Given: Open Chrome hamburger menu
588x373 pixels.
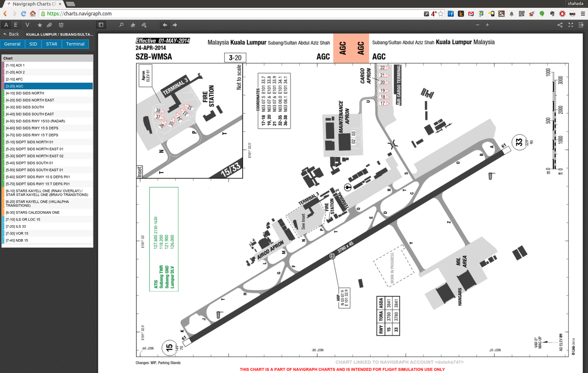Looking at the screenshot, I should (x=583, y=14).
